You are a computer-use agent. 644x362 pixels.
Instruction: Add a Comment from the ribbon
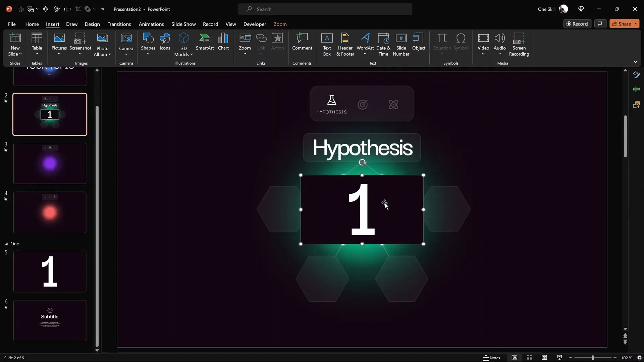[302, 42]
